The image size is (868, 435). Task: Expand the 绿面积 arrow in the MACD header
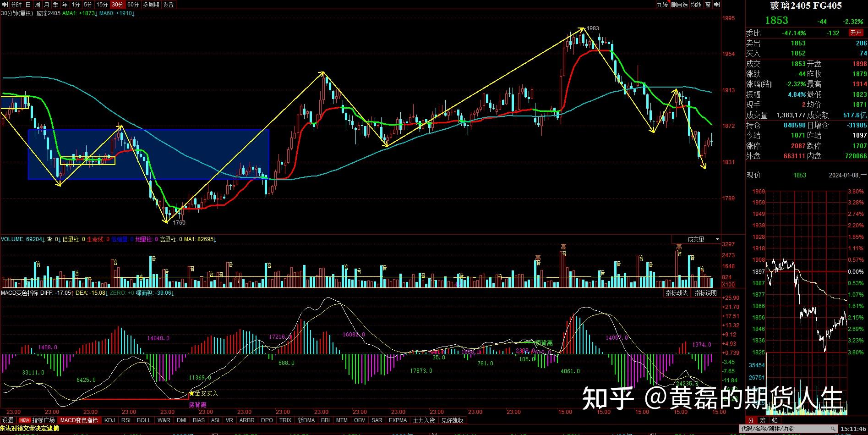point(173,293)
